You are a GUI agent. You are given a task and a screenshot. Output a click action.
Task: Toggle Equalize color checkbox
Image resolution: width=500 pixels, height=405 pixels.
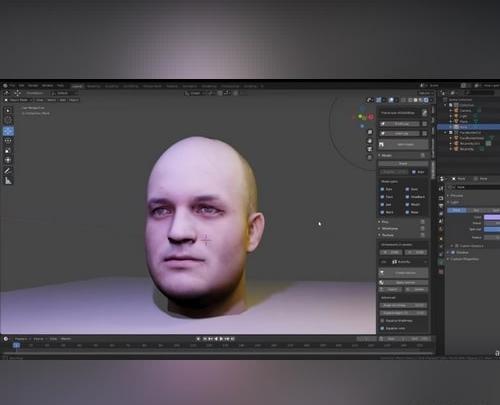[383, 328]
